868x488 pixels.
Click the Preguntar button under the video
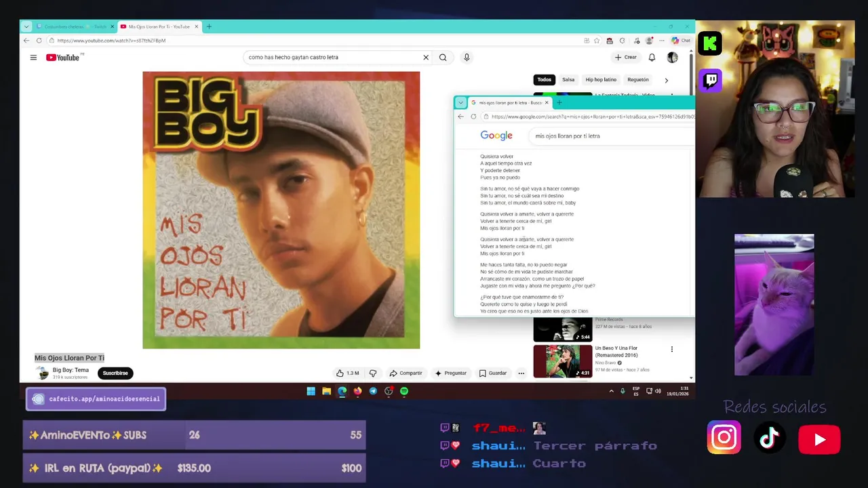[451, 373]
